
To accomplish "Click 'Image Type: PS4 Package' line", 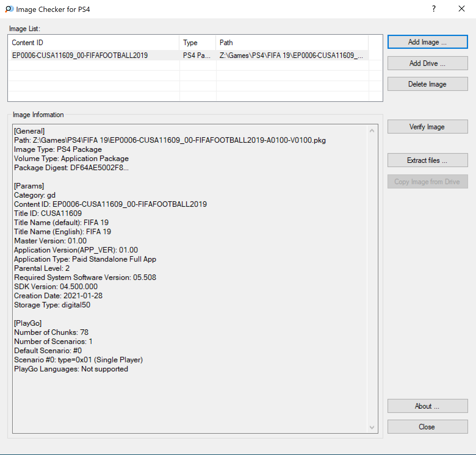I will click(58, 149).
